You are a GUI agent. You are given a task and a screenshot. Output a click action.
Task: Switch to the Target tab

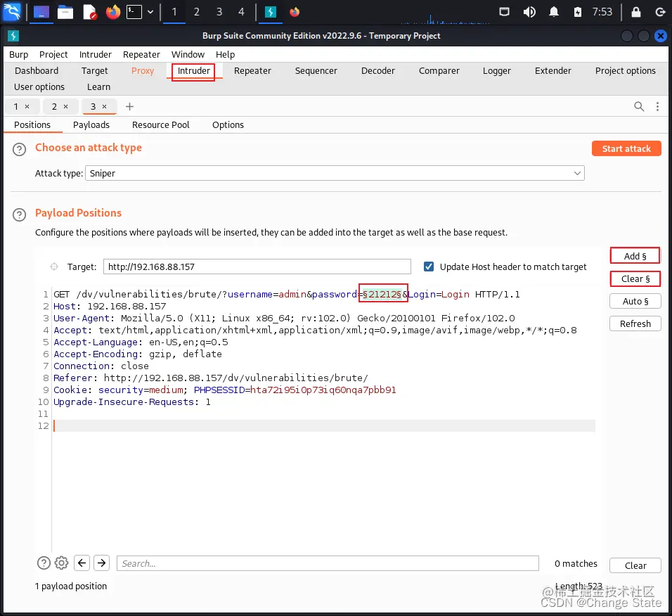point(95,71)
